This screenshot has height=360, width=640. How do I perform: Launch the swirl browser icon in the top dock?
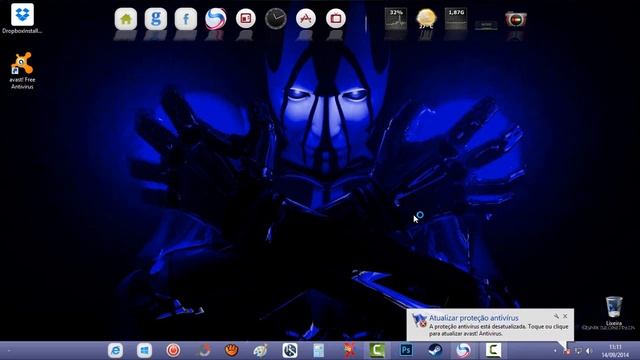(x=216, y=19)
